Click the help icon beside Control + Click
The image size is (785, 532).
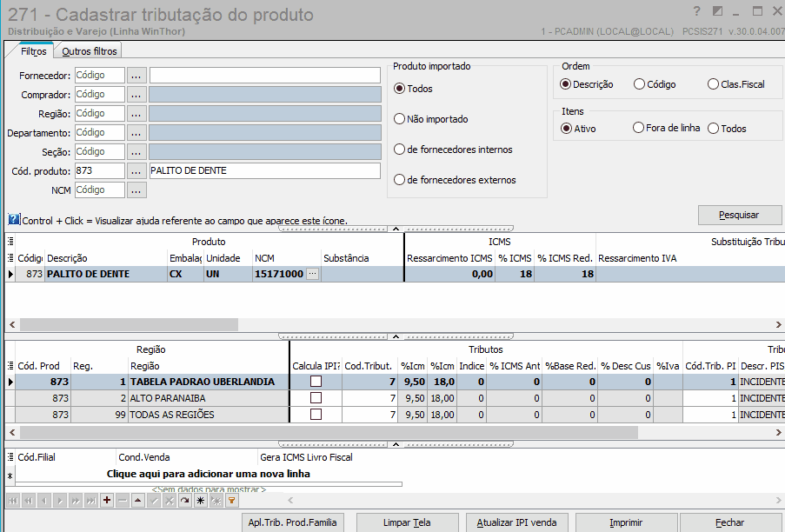[14, 219]
